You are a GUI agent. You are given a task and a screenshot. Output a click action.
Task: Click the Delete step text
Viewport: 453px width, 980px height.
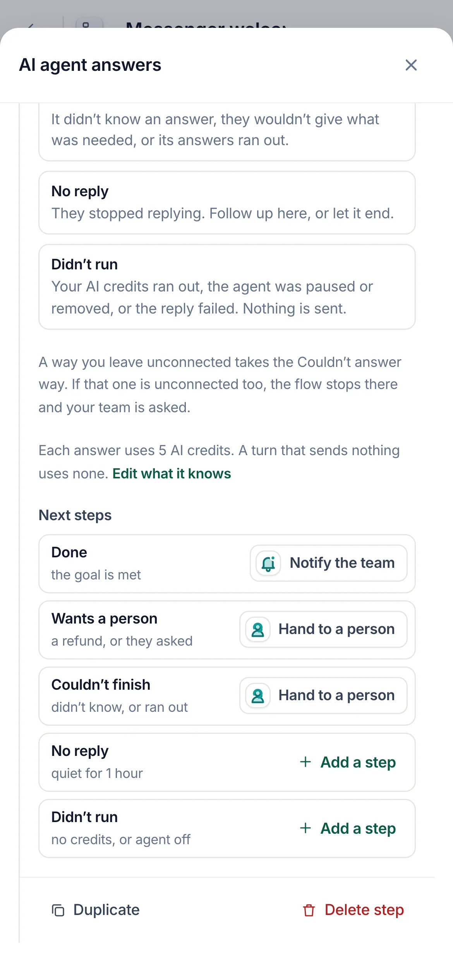pos(364,910)
